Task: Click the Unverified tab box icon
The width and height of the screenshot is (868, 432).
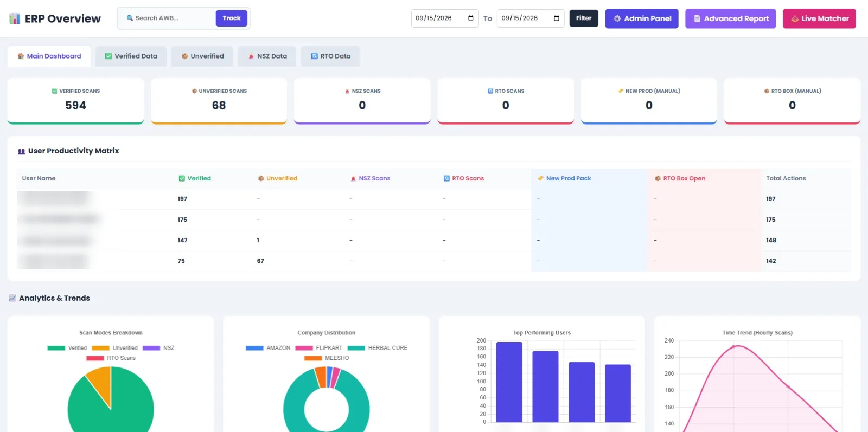Action: [184, 56]
